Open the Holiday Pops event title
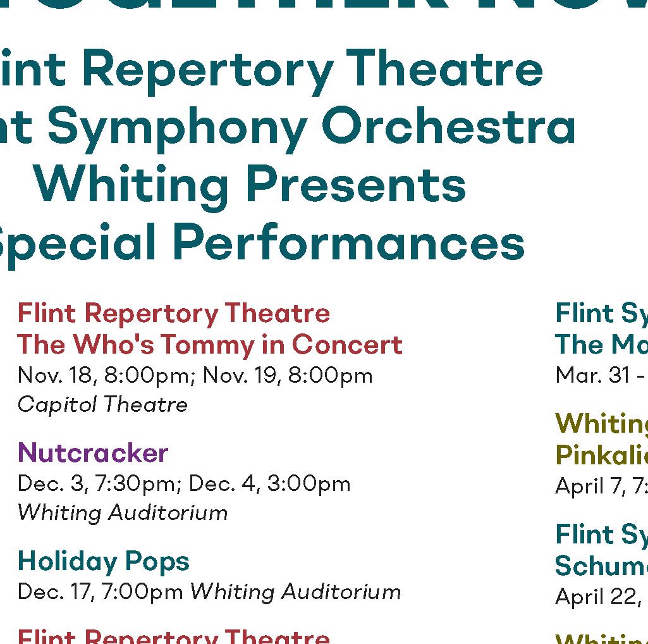The height and width of the screenshot is (644, 648). click(x=103, y=562)
